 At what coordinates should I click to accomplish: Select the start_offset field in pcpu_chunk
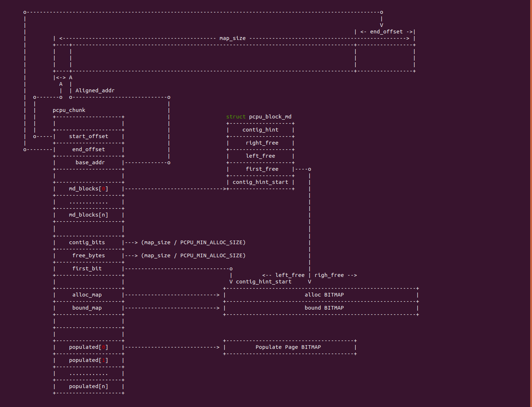(88, 136)
